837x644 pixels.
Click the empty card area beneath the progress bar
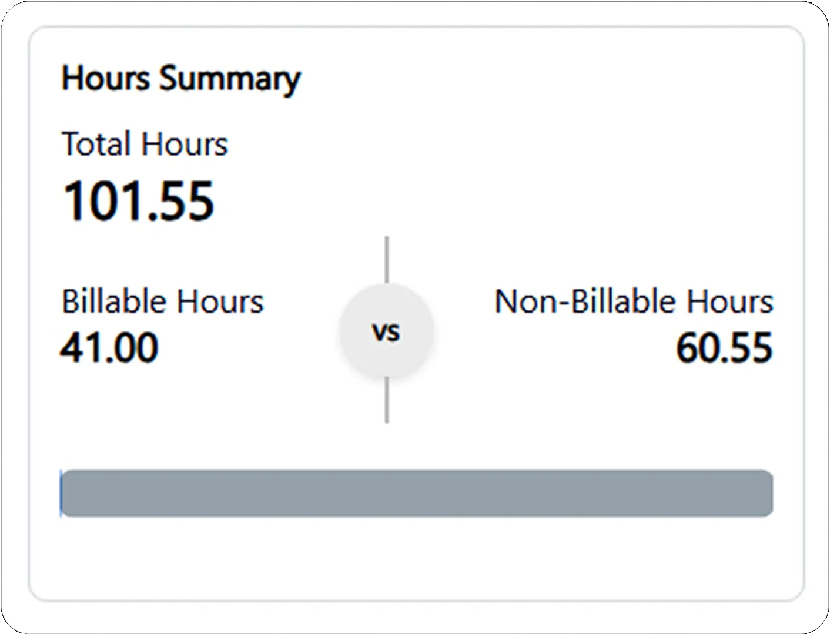coord(417,558)
